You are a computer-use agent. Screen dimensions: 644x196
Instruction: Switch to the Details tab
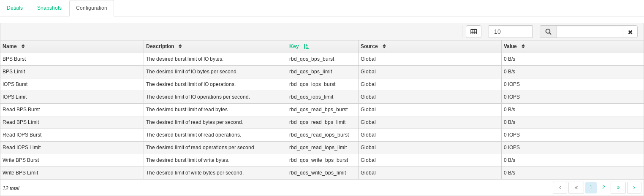pyautogui.click(x=15, y=8)
